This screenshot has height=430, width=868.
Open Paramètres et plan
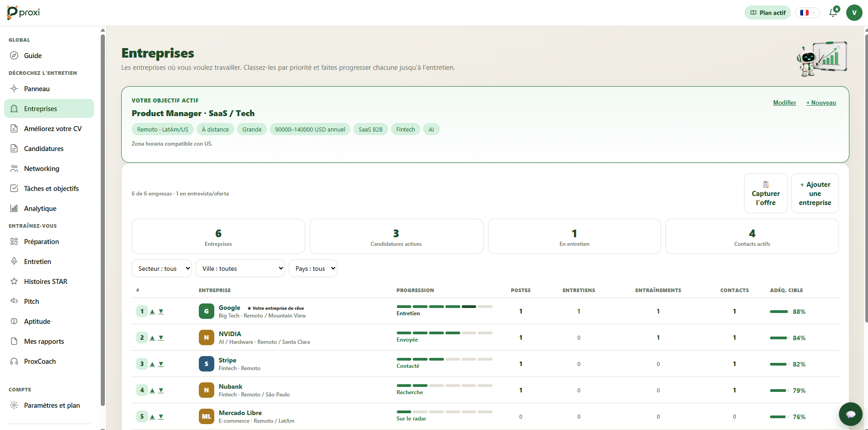[49, 406]
